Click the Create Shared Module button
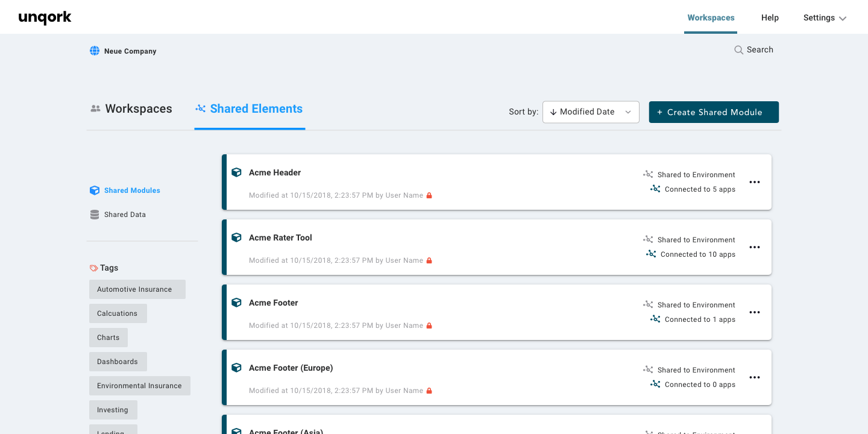 (714, 112)
